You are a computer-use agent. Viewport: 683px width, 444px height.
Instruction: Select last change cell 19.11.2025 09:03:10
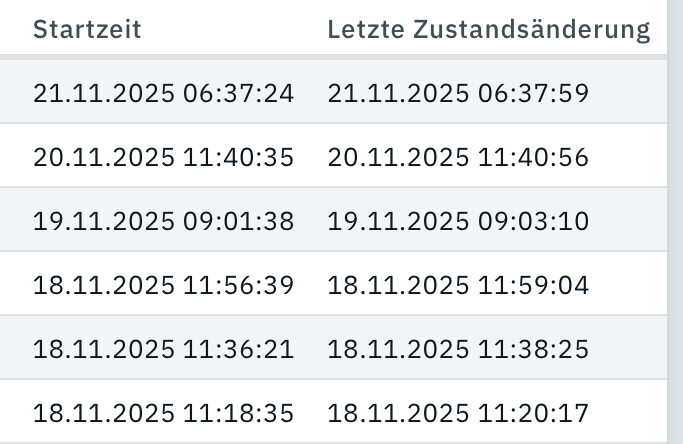click(x=457, y=221)
